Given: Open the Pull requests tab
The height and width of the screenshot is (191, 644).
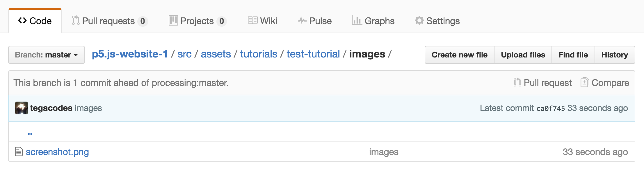Looking at the screenshot, I should (110, 21).
